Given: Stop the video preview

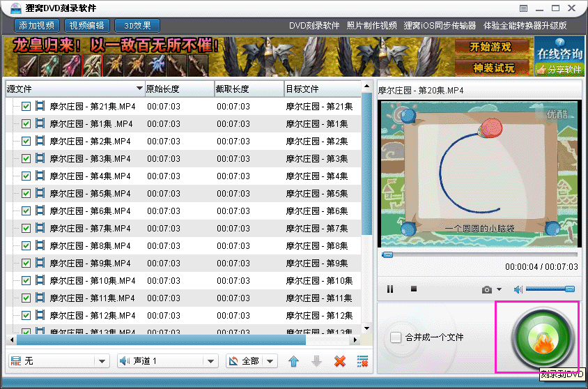Looking at the screenshot, I should (x=414, y=289).
